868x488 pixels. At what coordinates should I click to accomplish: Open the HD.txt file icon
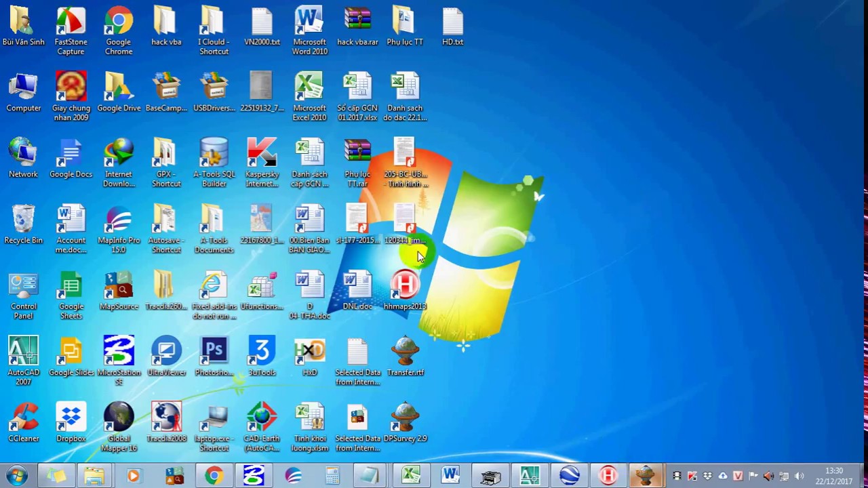click(452, 27)
